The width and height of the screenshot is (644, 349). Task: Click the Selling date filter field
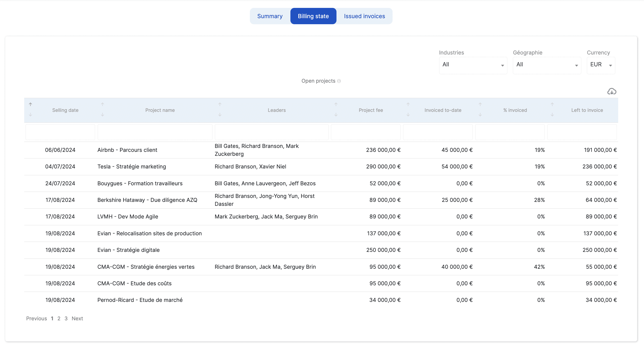pyautogui.click(x=60, y=132)
